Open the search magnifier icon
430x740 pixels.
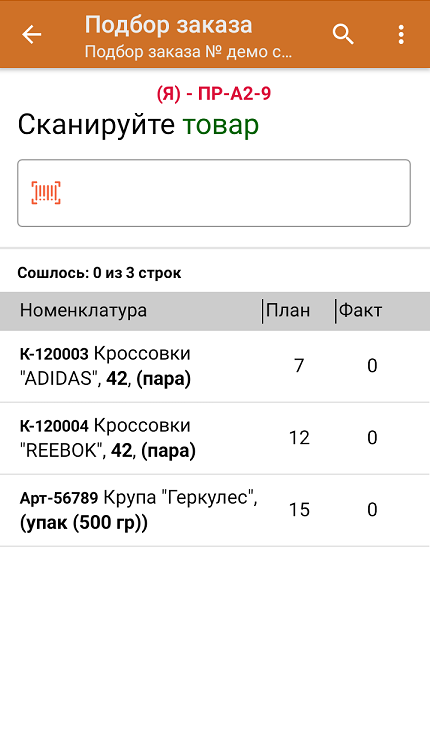click(x=343, y=34)
